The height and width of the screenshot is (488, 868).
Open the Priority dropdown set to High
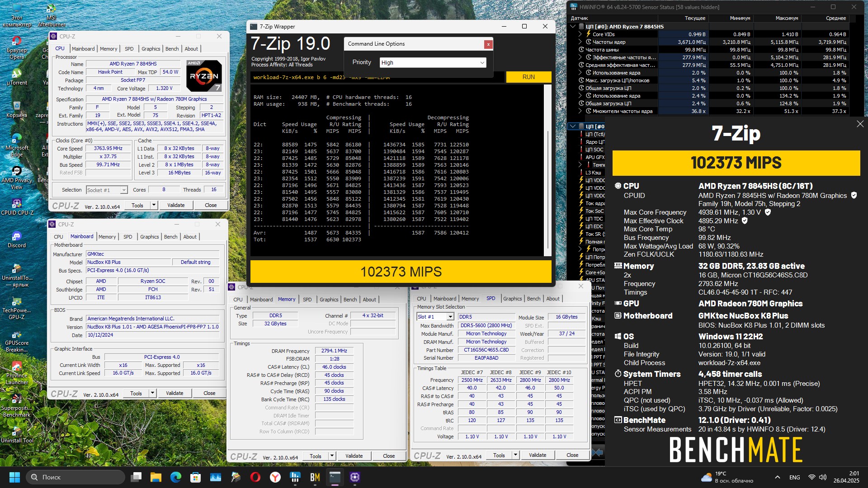click(433, 62)
